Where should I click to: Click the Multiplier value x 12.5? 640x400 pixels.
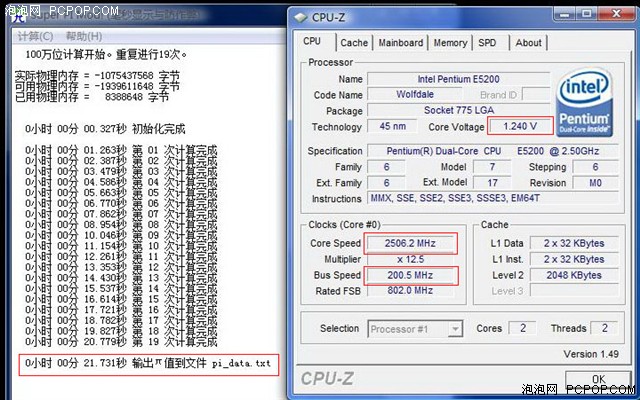pos(410,259)
